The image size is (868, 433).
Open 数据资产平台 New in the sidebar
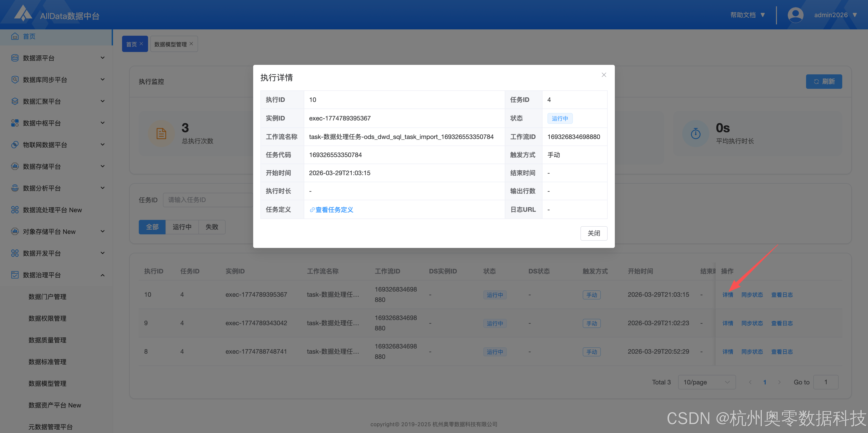tap(54, 405)
